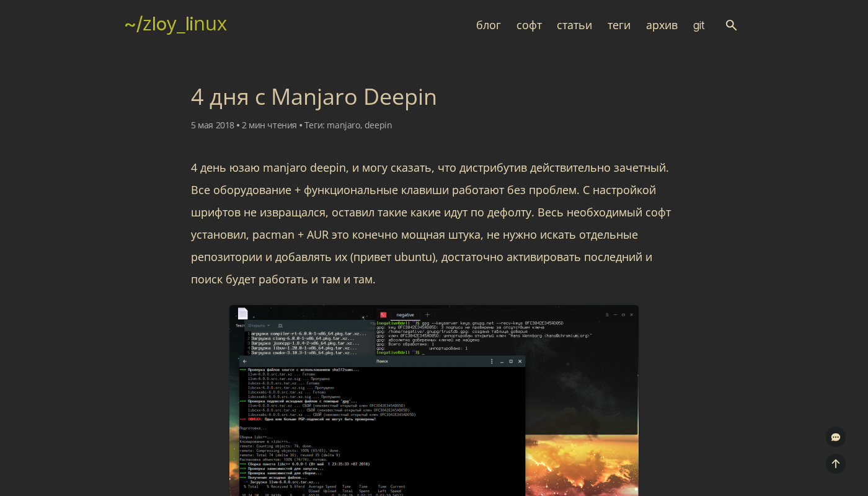Open the three-dot menu in Поиск window

492,361
